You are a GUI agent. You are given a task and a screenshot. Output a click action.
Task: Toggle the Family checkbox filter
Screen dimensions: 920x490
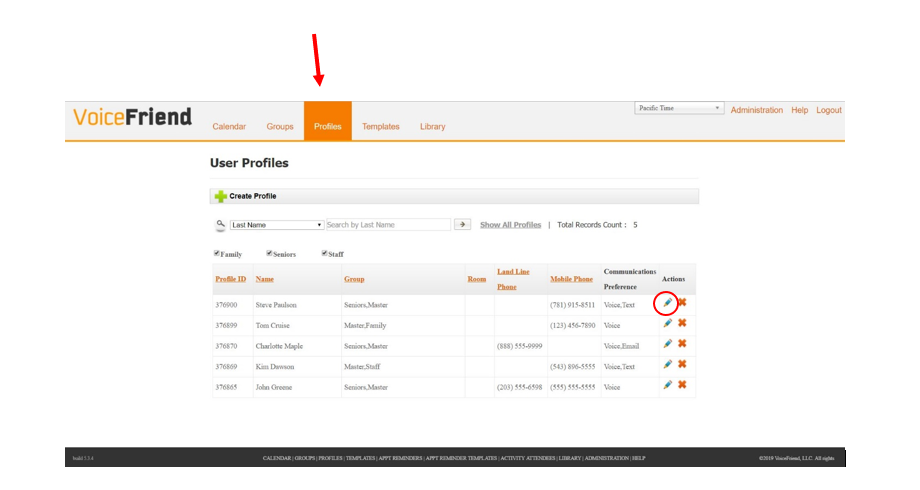click(x=217, y=254)
